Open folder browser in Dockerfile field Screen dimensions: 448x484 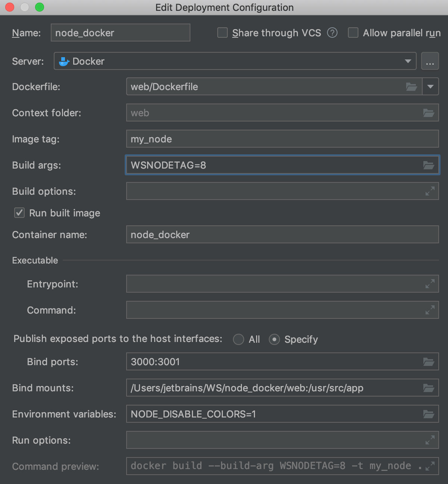point(411,87)
